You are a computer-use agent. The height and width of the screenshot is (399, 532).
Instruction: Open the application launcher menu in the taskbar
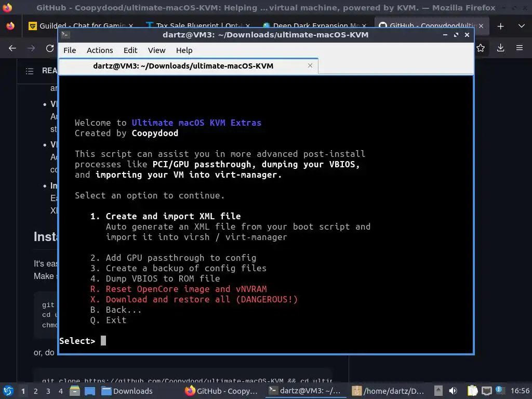coord(8,391)
